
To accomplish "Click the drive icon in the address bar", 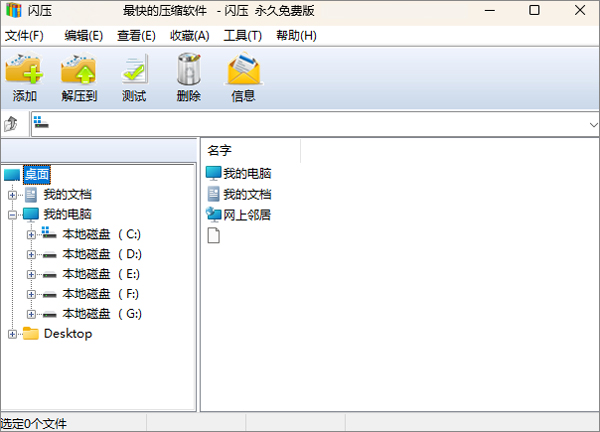I will click(41, 122).
